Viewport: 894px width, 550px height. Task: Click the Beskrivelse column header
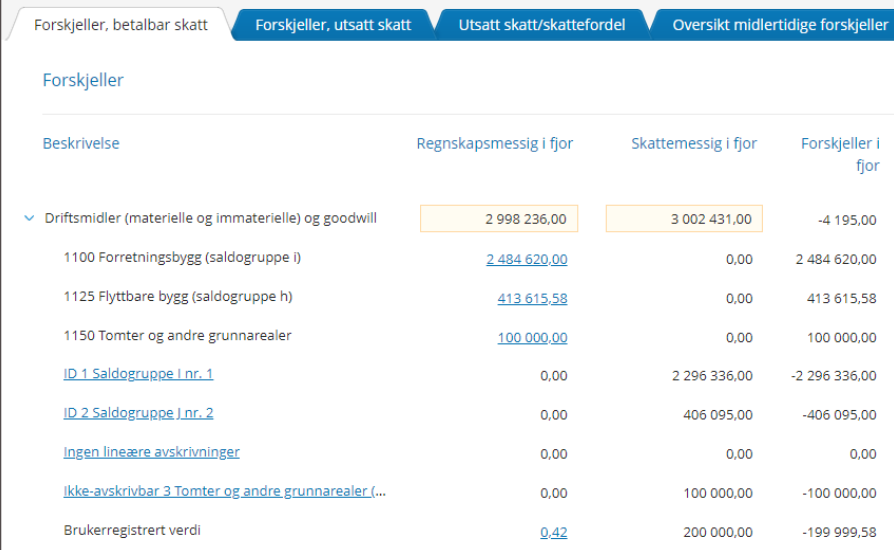point(81,143)
